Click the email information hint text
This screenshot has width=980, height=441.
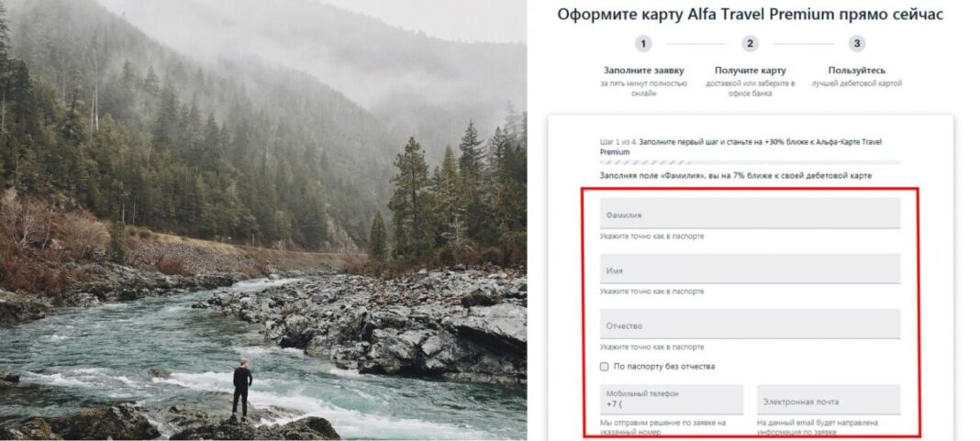click(818, 426)
